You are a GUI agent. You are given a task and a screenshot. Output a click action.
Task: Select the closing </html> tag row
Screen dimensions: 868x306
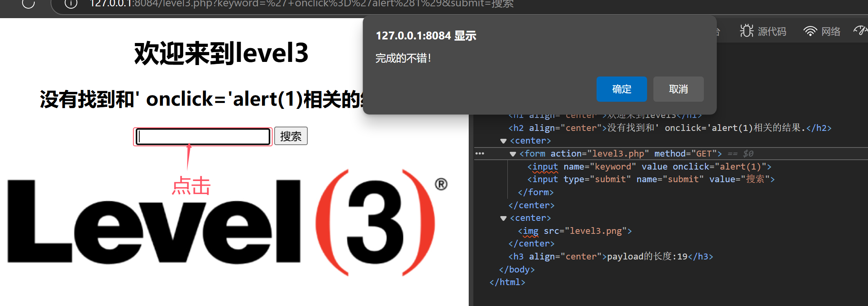pyautogui.click(x=507, y=282)
